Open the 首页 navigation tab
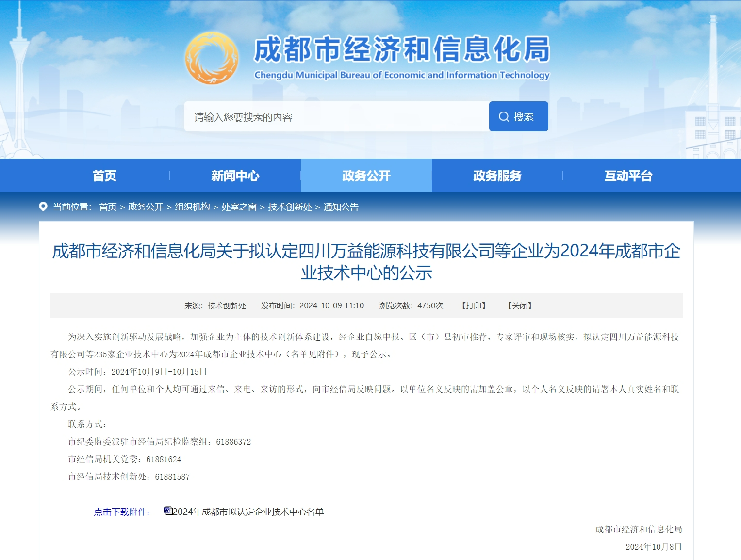Image resolution: width=741 pixels, height=560 pixels. pos(104,176)
